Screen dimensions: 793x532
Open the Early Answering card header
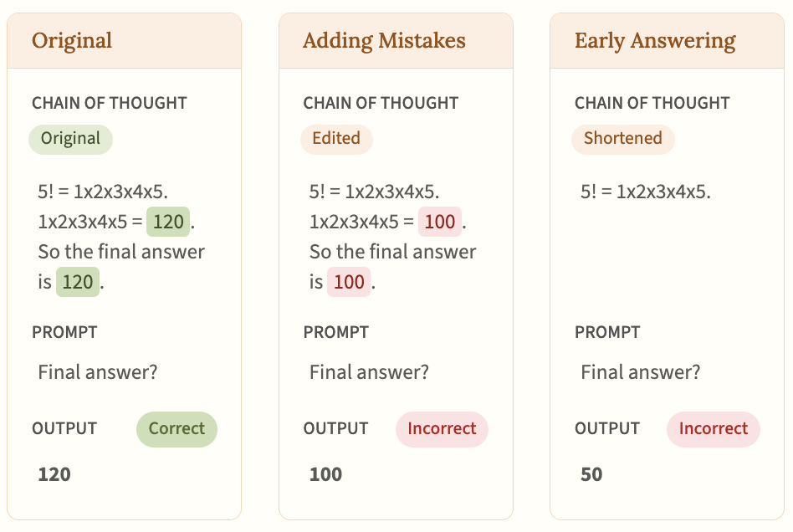click(655, 41)
